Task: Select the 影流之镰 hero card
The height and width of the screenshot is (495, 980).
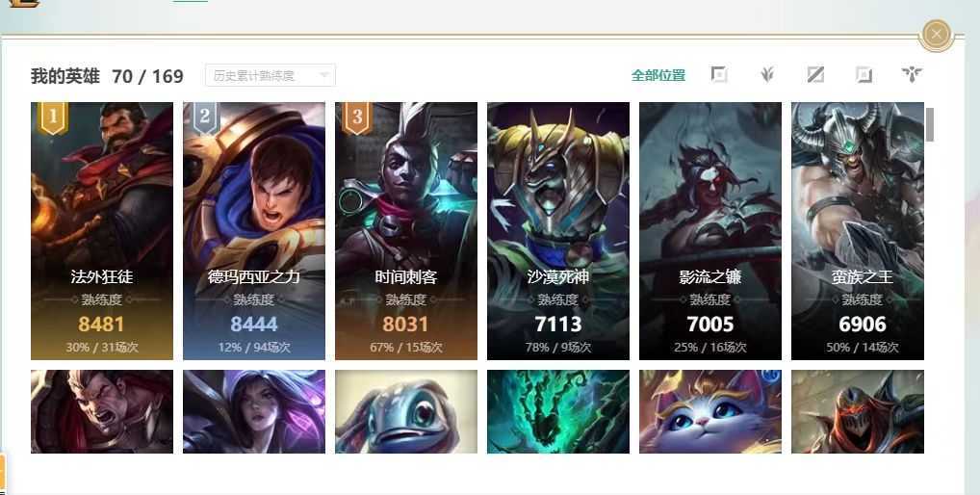Action: (710, 231)
